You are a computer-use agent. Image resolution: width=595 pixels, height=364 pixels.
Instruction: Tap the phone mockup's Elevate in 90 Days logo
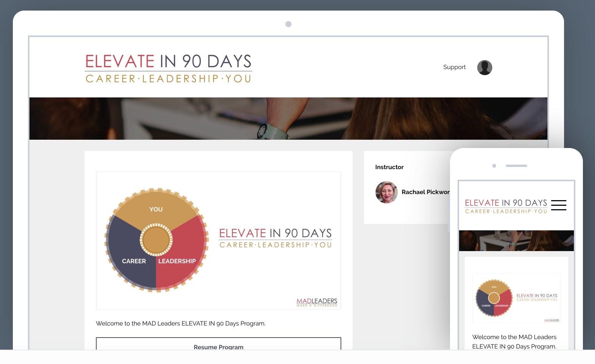click(x=506, y=206)
